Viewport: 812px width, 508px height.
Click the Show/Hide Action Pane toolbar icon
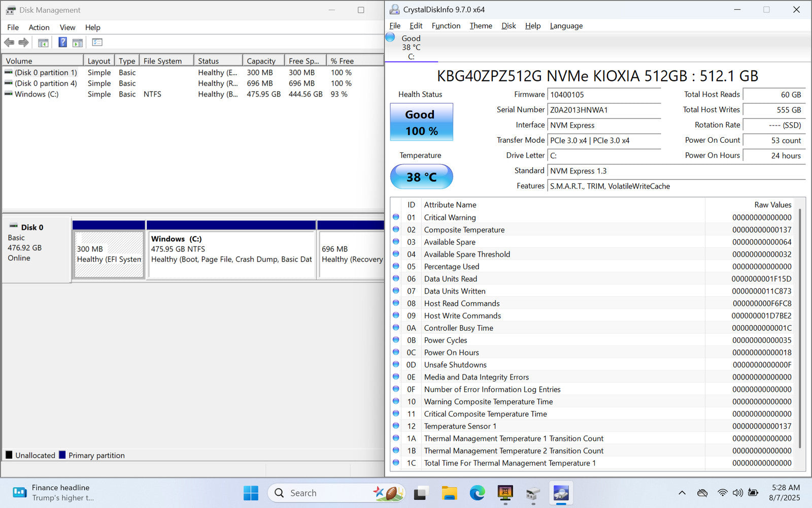[x=78, y=43]
